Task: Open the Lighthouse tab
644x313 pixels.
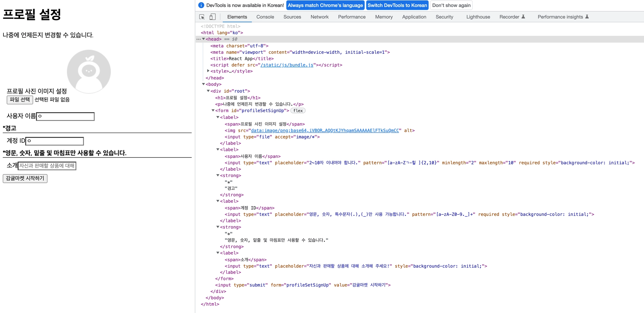Action: [x=478, y=17]
